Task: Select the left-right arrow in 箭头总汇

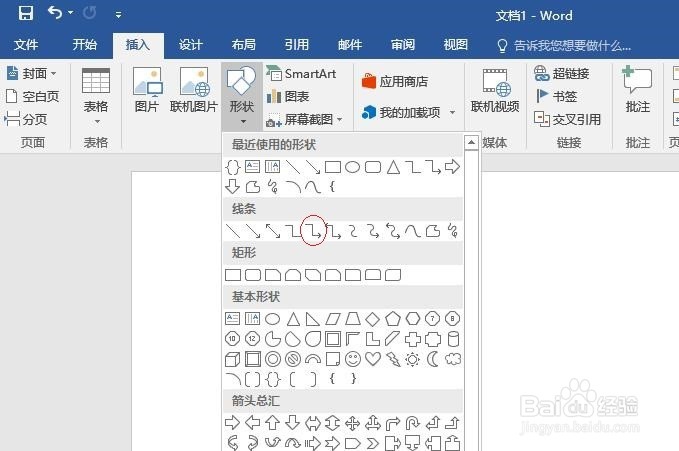Action: click(313, 423)
